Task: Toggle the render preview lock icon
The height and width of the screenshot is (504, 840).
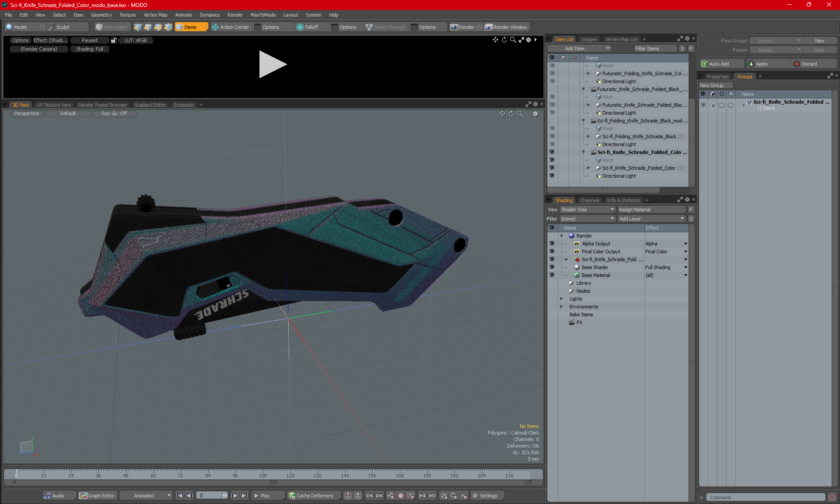Action: [x=114, y=40]
